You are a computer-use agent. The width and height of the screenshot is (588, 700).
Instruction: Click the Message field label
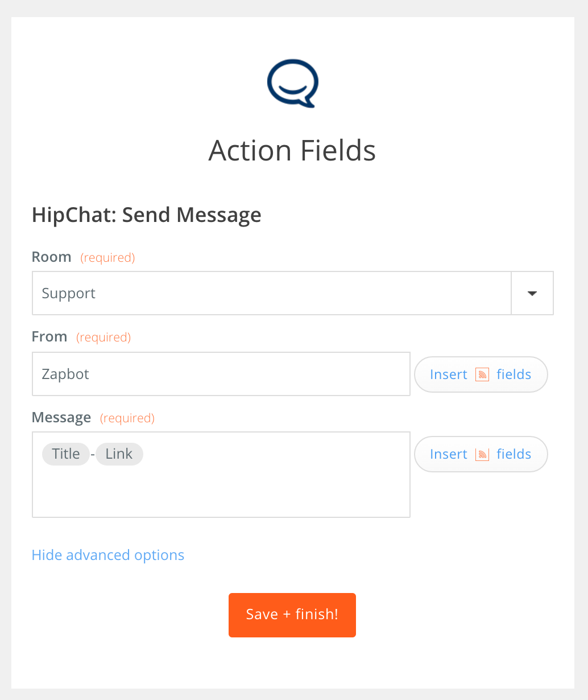click(61, 417)
